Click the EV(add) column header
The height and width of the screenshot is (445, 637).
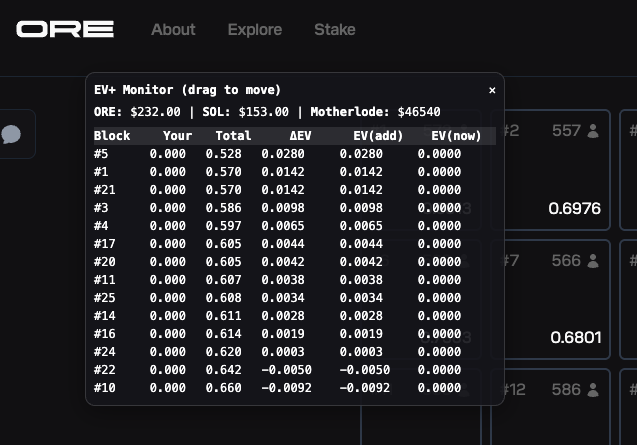coord(378,136)
